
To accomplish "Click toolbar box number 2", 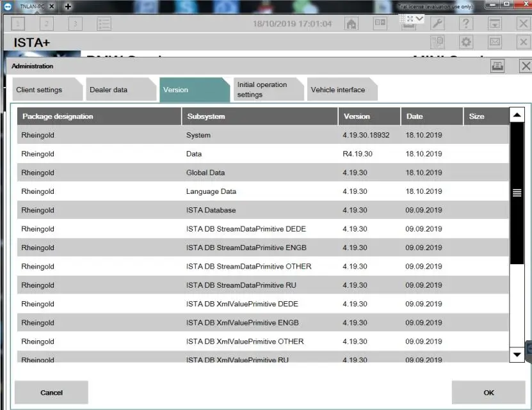I will [47, 24].
